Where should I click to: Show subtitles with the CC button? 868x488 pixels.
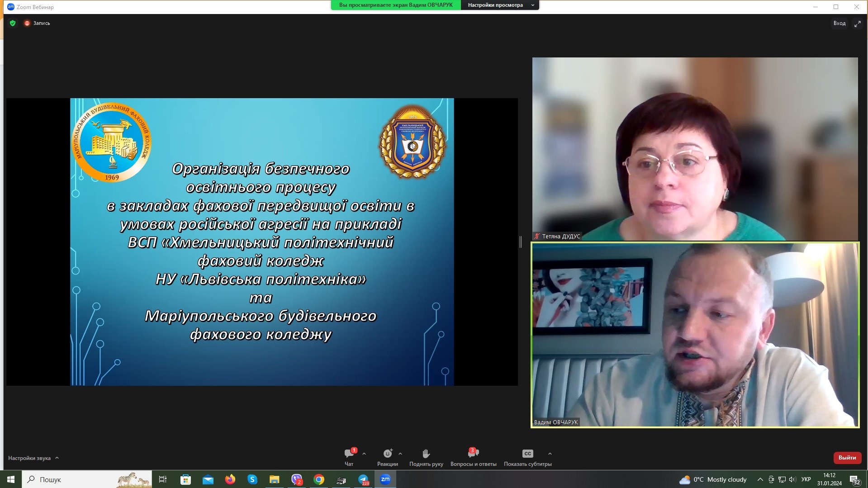tap(528, 457)
